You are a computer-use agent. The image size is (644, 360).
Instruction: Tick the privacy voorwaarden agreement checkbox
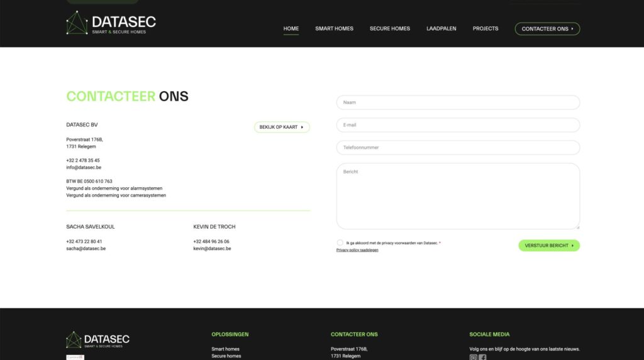tap(340, 243)
